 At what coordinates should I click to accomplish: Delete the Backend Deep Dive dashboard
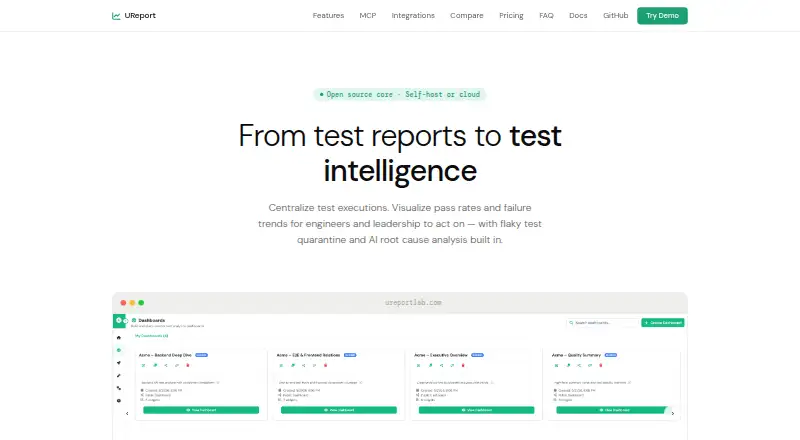(188, 365)
